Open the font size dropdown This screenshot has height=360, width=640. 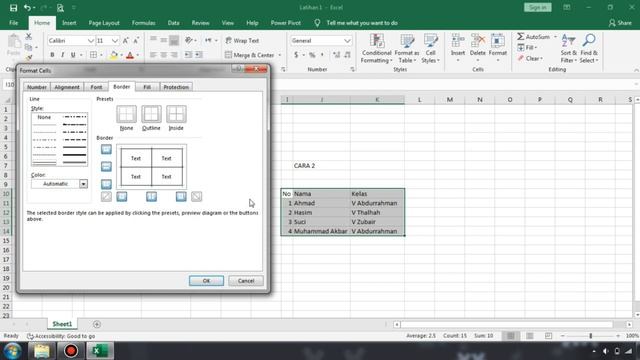[115, 41]
